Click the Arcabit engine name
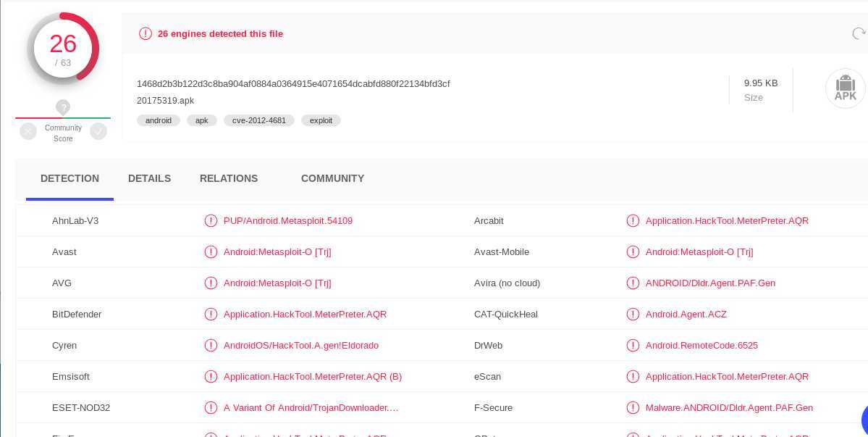Viewport: 868px width, 437px height. click(489, 220)
